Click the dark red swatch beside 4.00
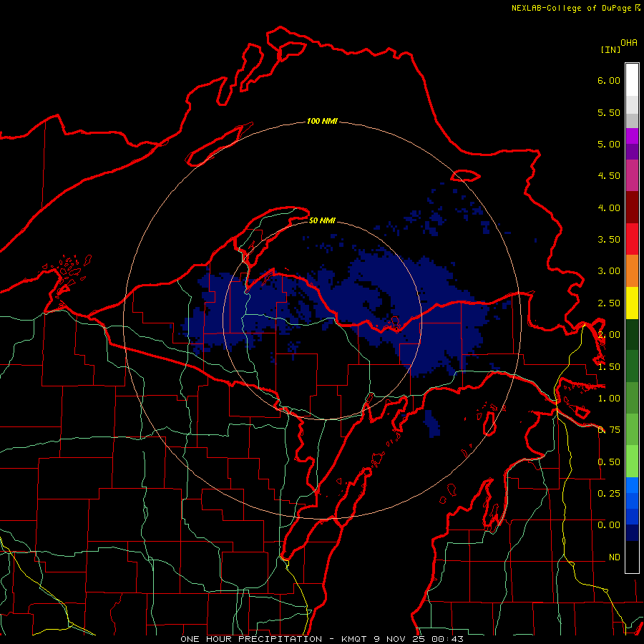This screenshot has width=644, height=644. (x=632, y=208)
